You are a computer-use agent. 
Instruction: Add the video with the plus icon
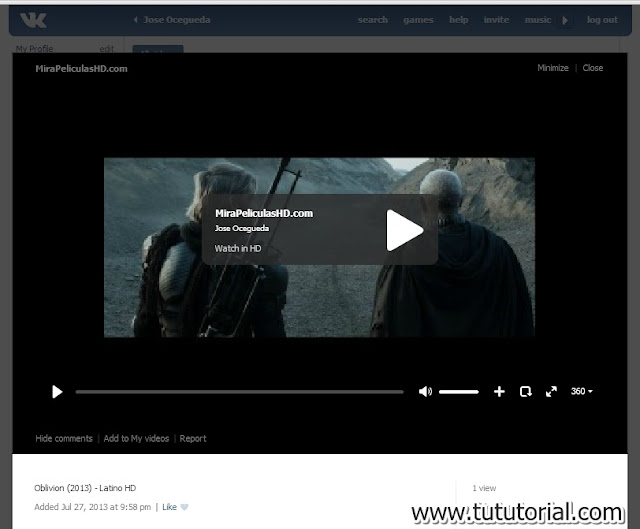coord(499,392)
